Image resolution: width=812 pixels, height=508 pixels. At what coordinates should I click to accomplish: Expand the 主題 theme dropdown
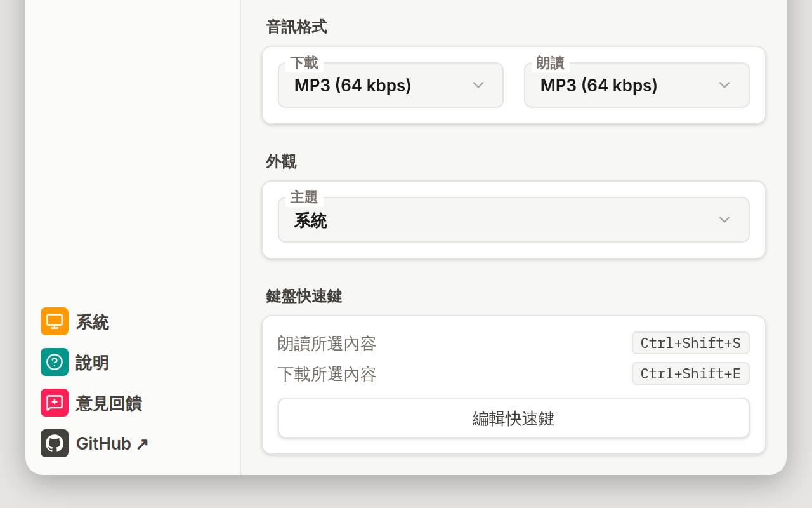click(514, 220)
